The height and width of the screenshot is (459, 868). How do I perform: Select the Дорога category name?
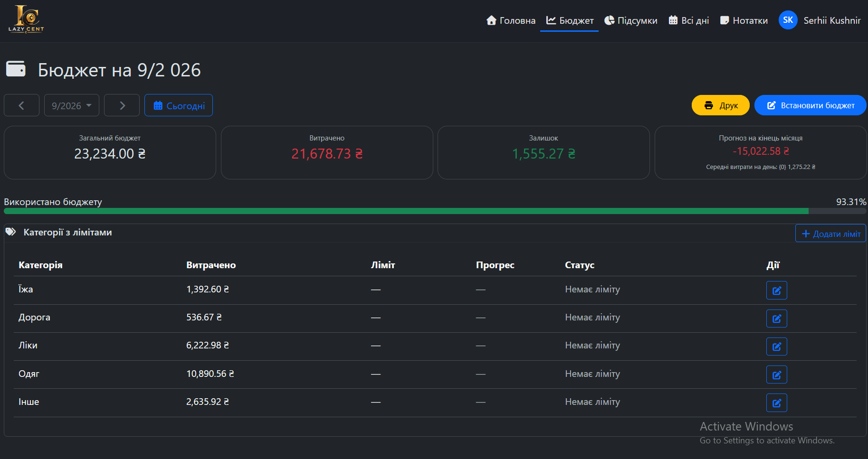click(34, 317)
